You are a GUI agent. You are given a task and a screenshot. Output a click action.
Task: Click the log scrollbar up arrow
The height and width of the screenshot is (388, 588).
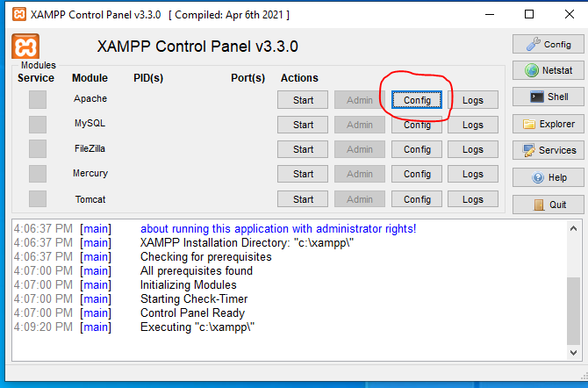point(573,228)
